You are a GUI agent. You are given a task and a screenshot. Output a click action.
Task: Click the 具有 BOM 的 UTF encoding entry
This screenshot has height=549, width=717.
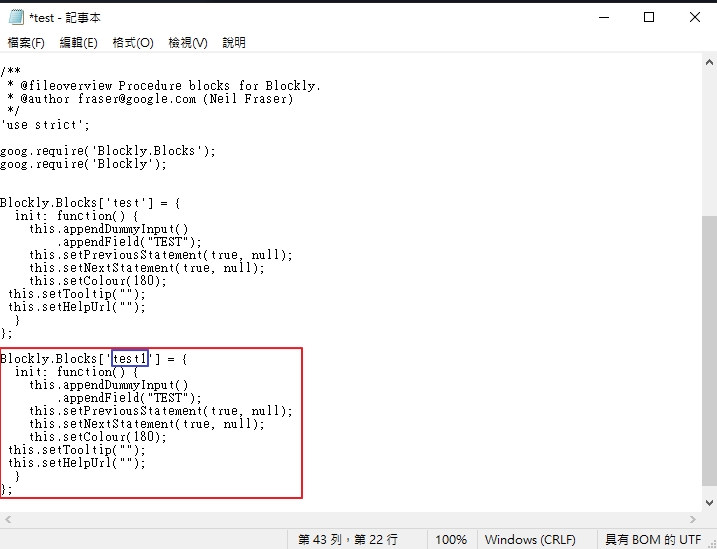tap(653, 540)
